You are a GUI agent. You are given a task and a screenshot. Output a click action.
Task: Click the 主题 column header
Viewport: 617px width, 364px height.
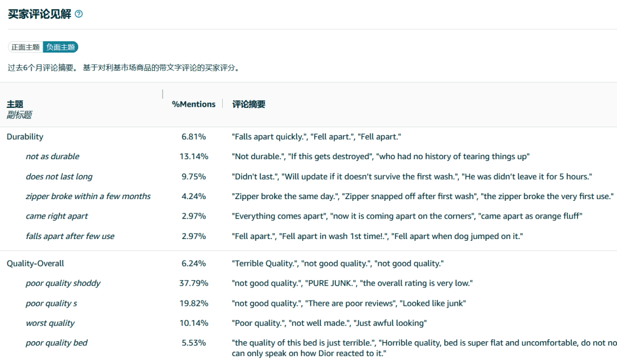15,104
